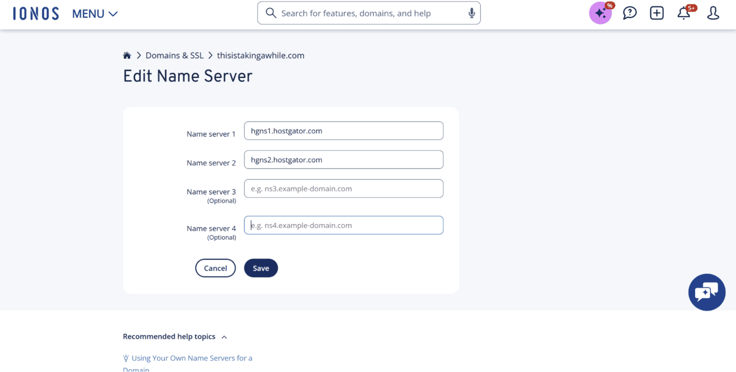Click the Edit Name Server heading
736x372 pixels.
pyautogui.click(x=187, y=76)
